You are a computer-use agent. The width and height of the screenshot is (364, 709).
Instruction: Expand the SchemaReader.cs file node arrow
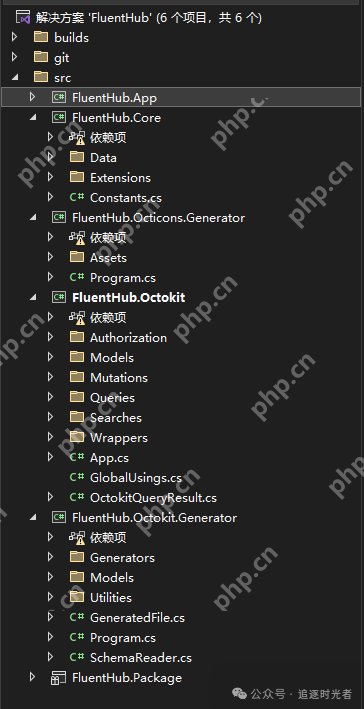pos(50,657)
